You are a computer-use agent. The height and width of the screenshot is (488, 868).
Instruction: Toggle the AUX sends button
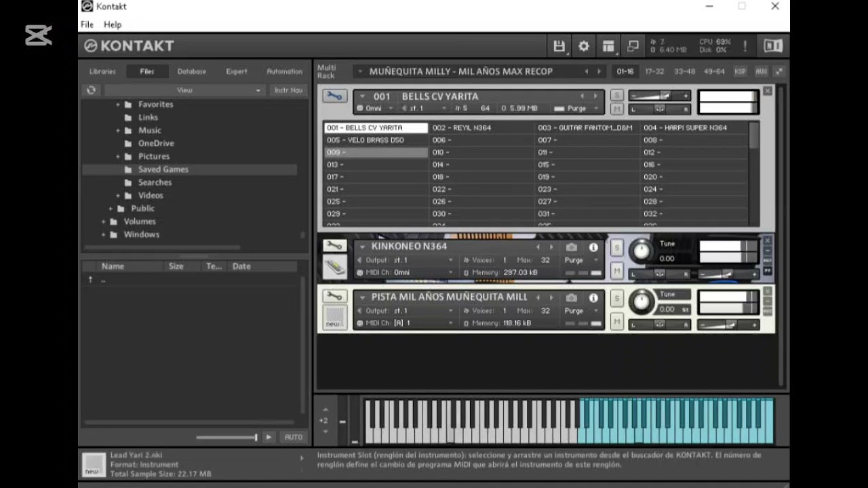[x=761, y=71]
